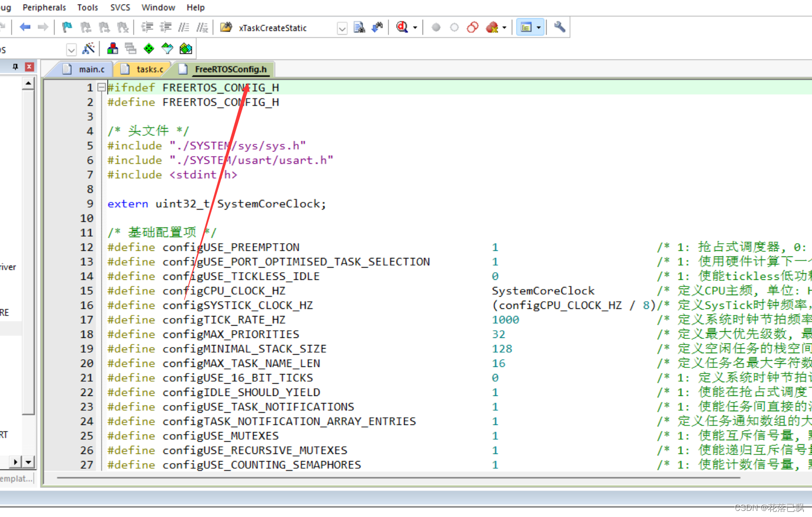This screenshot has height=517, width=812.
Task: Open the Configuration wrench icon
Action: point(559,27)
